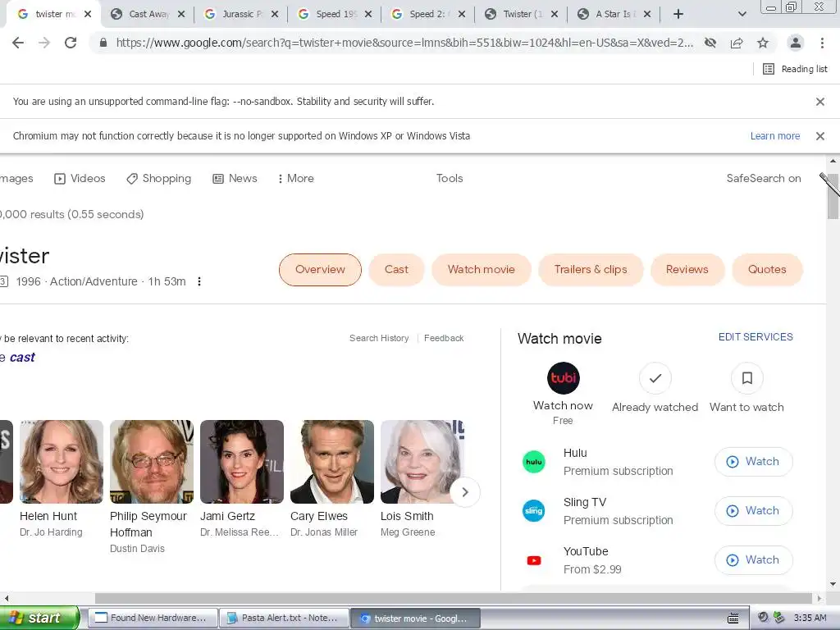This screenshot has width=840, height=630.
Task: Watch on Sling TV button
Action: [753, 511]
